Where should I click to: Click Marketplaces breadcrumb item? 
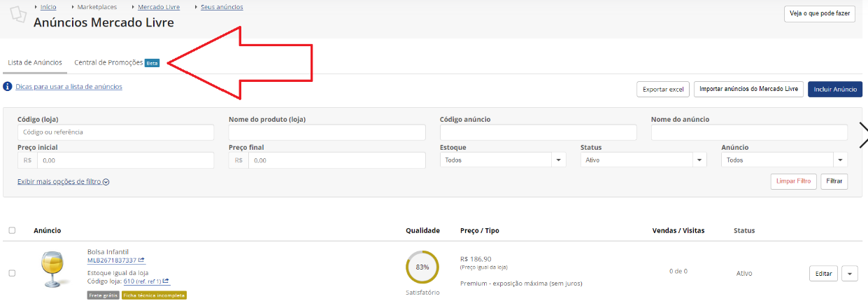click(x=97, y=7)
